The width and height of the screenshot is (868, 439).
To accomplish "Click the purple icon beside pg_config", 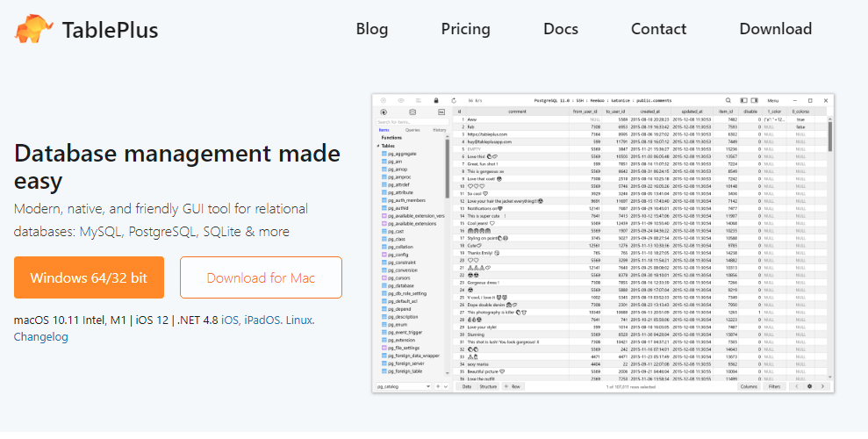I will click(x=384, y=255).
